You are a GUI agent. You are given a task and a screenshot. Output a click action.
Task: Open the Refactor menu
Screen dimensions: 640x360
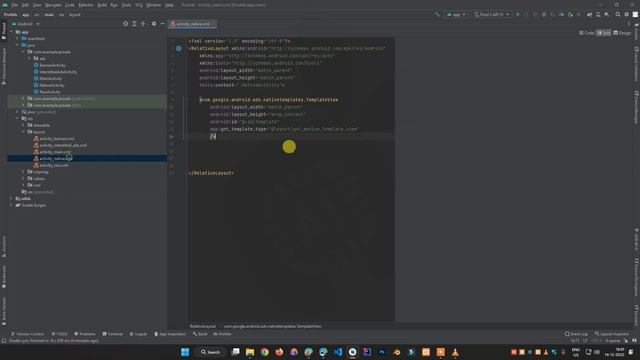tap(86, 5)
